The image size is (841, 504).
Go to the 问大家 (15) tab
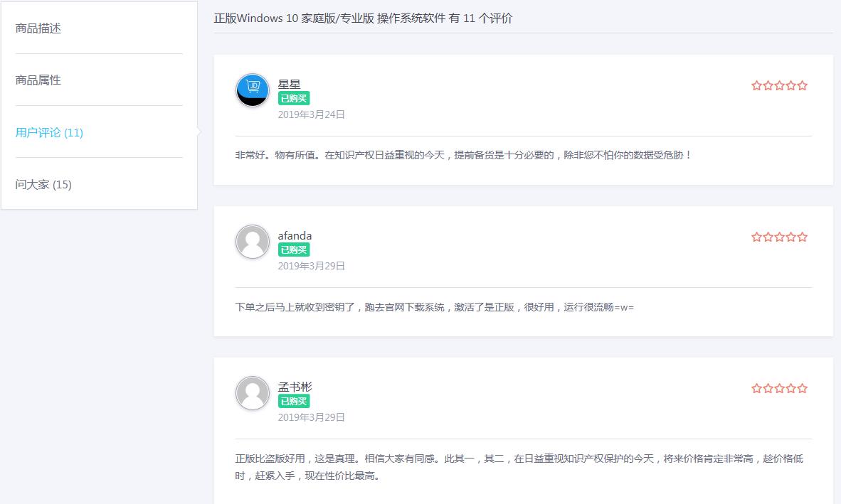[x=43, y=185]
